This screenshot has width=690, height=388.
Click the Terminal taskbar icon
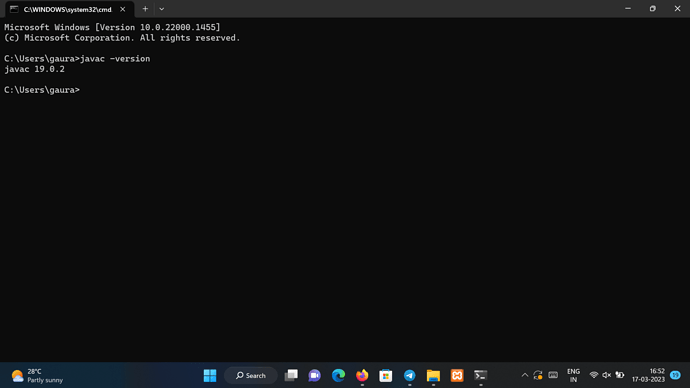pyautogui.click(x=481, y=375)
